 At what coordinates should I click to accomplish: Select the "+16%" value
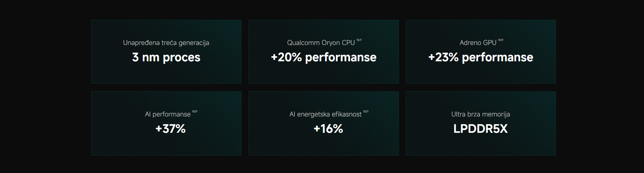(328, 129)
